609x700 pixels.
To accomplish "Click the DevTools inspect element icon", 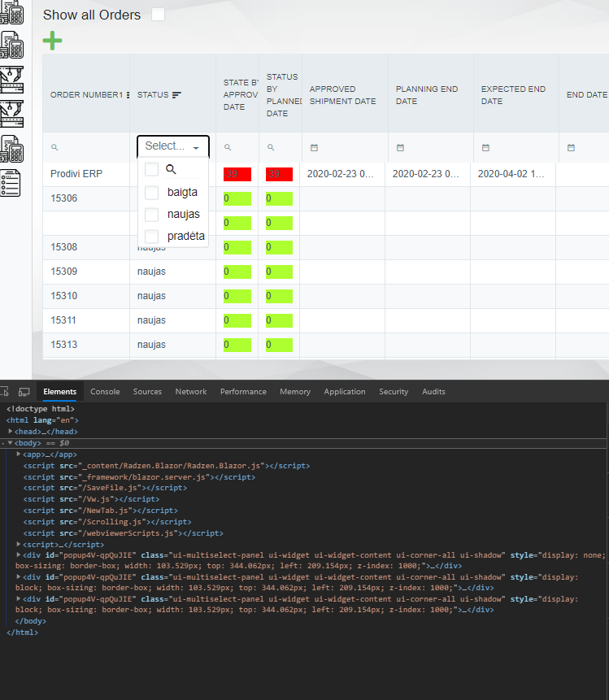I will [x=5, y=392].
